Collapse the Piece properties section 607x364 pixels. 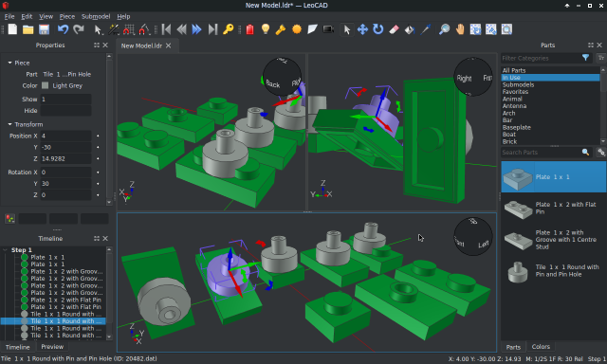pyautogui.click(x=9, y=63)
